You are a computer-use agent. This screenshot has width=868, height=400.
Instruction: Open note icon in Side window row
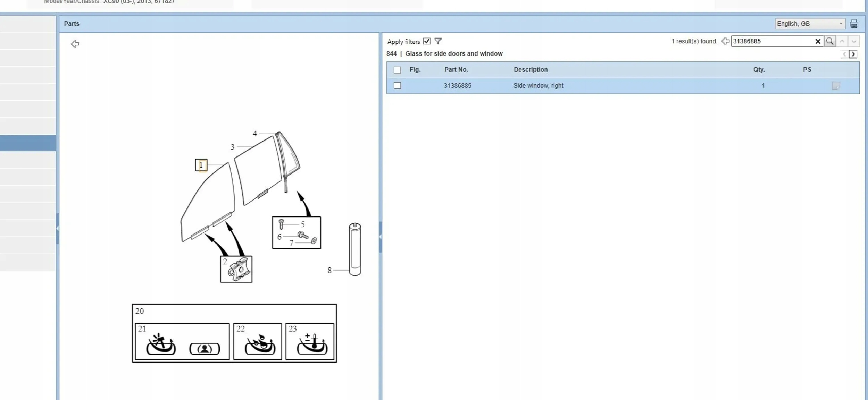pos(835,86)
